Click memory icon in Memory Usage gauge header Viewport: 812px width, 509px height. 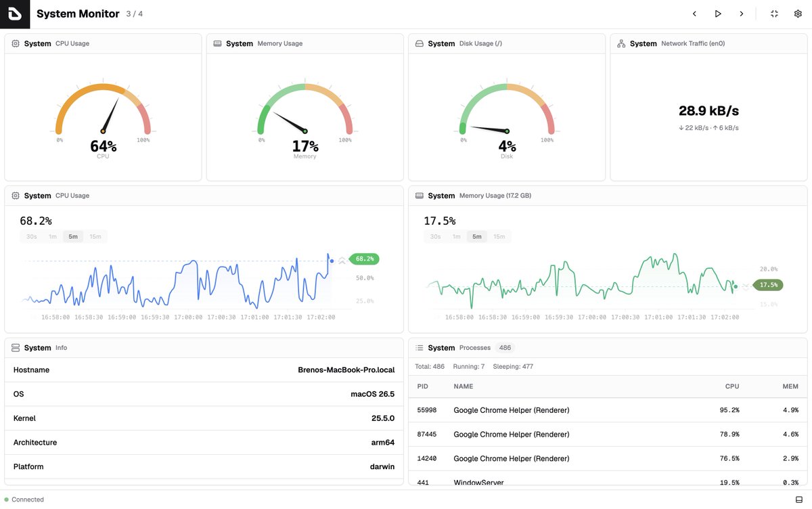pyautogui.click(x=217, y=43)
